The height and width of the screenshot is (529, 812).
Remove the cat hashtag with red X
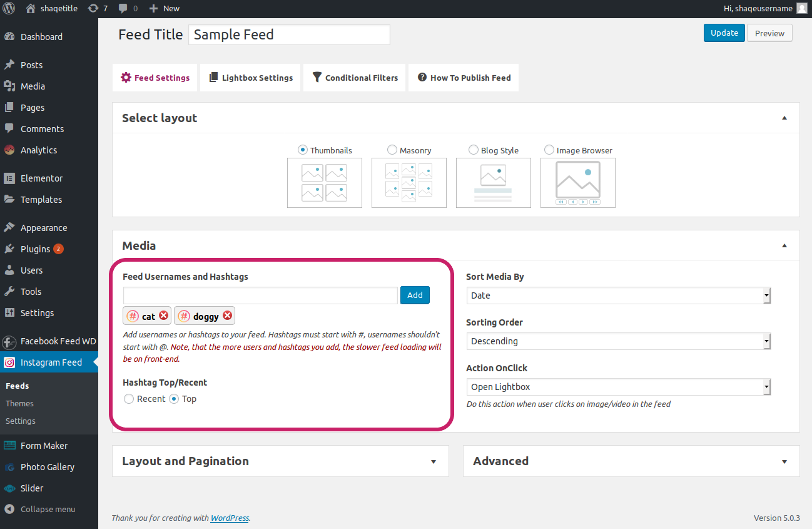coord(164,316)
